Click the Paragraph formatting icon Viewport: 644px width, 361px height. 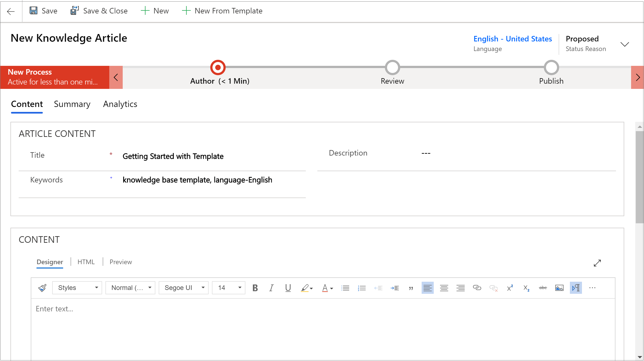576,288
